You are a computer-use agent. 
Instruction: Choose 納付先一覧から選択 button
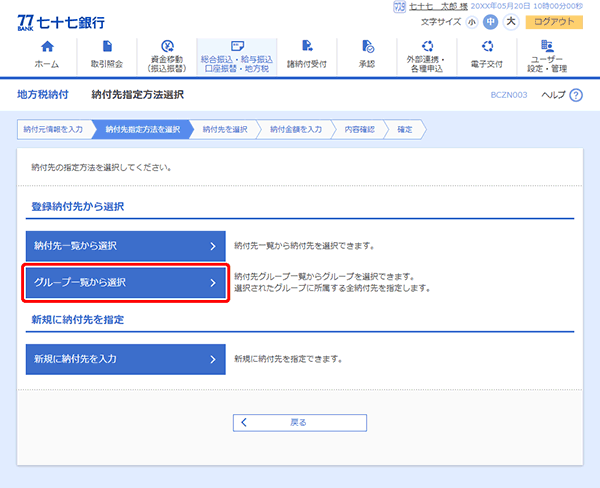tap(126, 246)
